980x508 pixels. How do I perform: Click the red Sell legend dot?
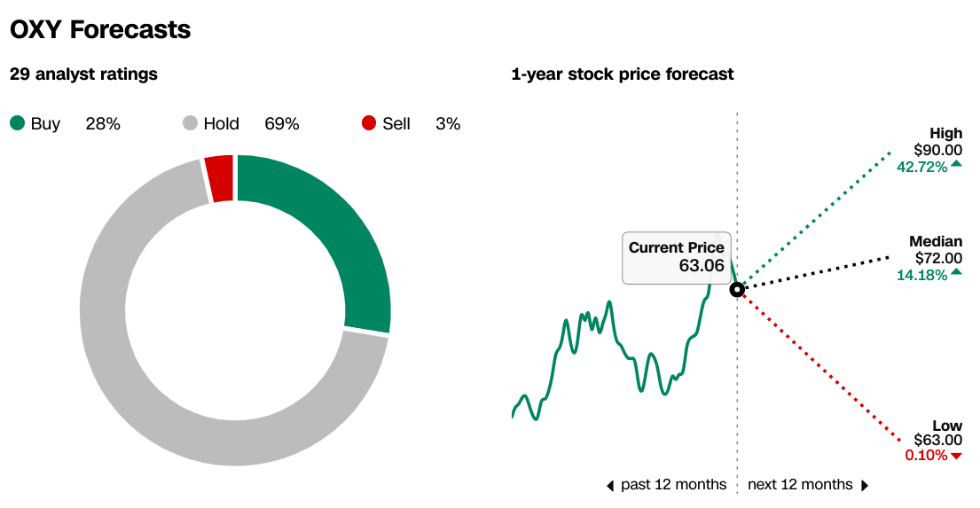click(369, 123)
